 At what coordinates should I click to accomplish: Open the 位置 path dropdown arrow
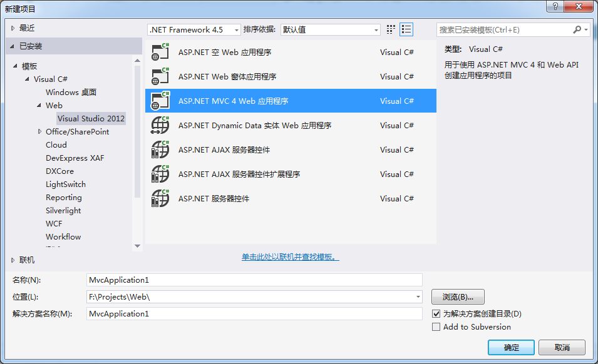[x=418, y=297]
